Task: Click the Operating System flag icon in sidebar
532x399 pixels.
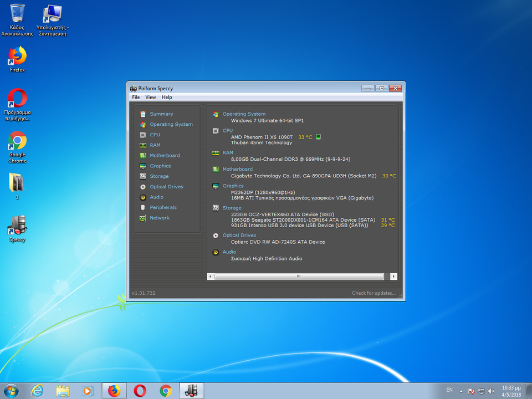Action: tap(143, 125)
